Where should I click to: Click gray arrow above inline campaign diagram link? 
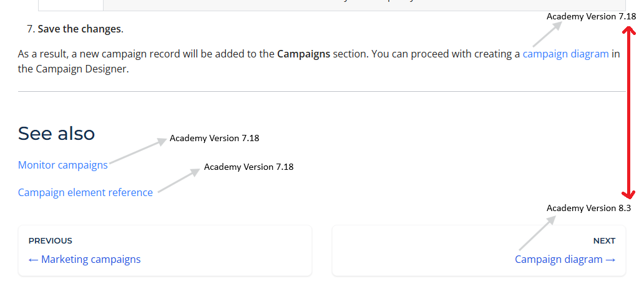tap(548, 34)
